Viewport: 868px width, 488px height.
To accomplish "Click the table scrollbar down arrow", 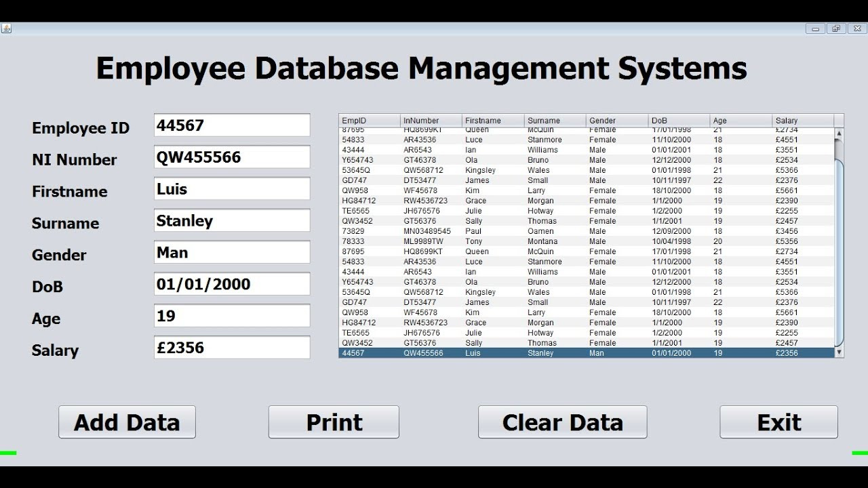I will tap(839, 352).
